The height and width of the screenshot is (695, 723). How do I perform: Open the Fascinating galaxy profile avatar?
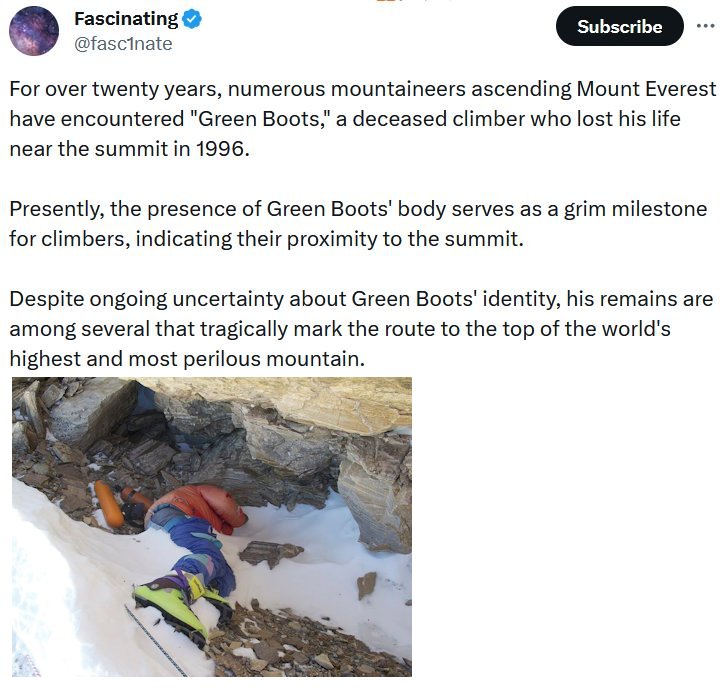[x=34, y=31]
